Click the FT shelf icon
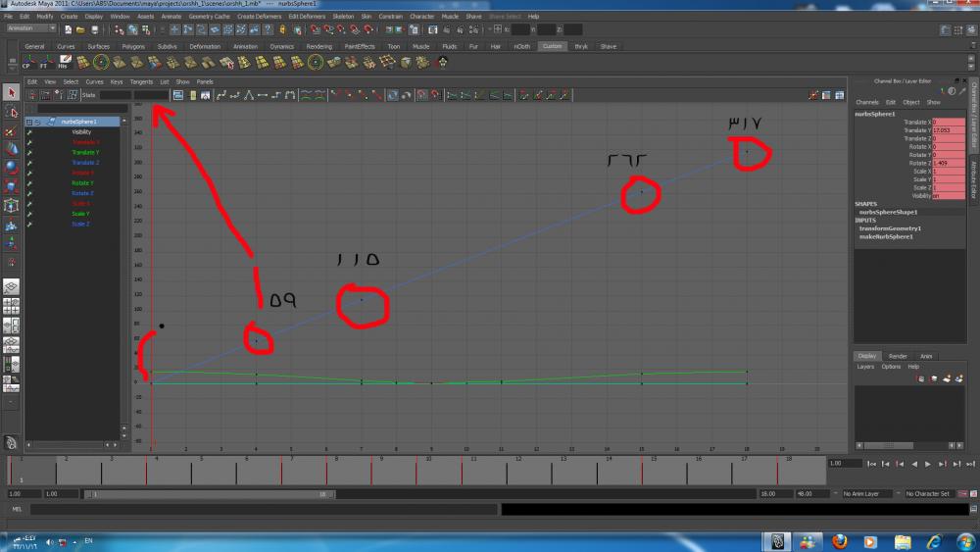Image resolution: width=980 pixels, height=552 pixels. click(46, 62)
